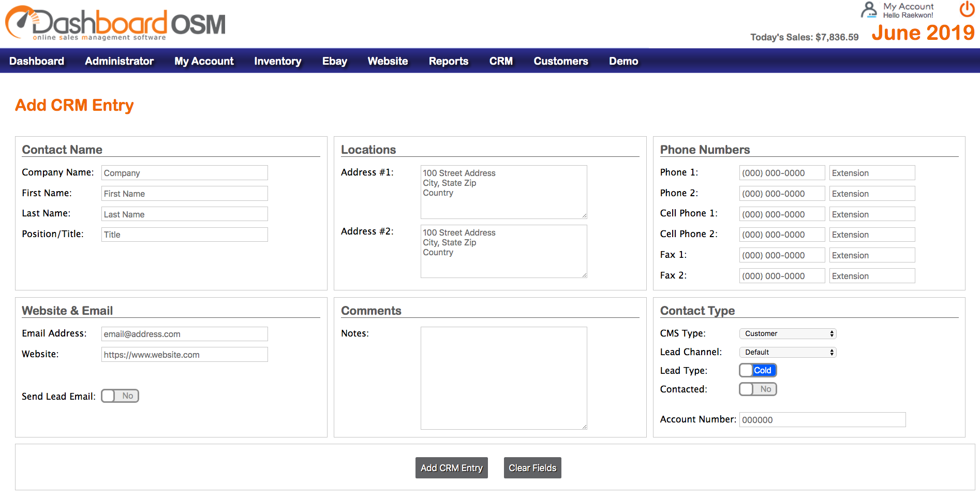Expand the Lead Channel dropdown
Viewport: 980px width, 496px height.
pyautogui.click(x=788, y=352)
